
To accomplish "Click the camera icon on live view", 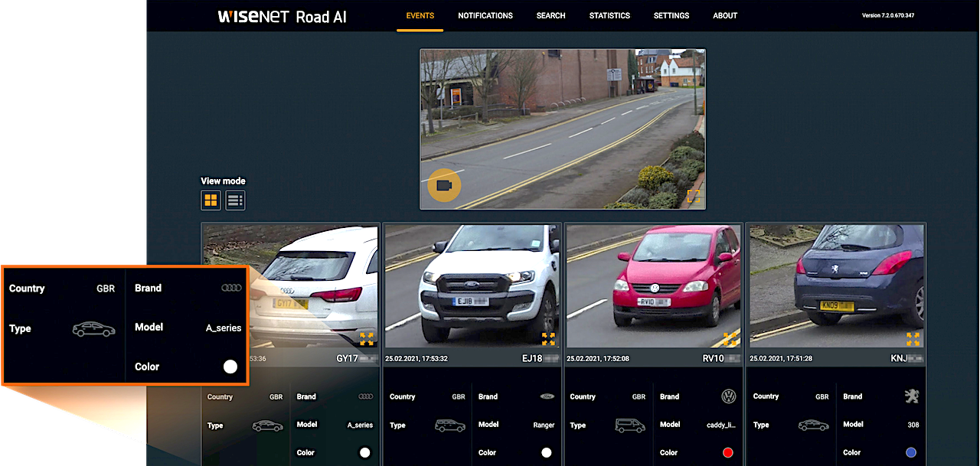I will point(444,185).
